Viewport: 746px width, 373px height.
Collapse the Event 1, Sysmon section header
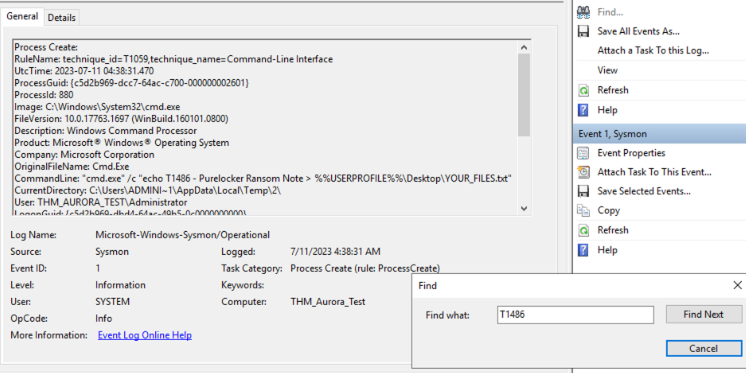point(659,134)
